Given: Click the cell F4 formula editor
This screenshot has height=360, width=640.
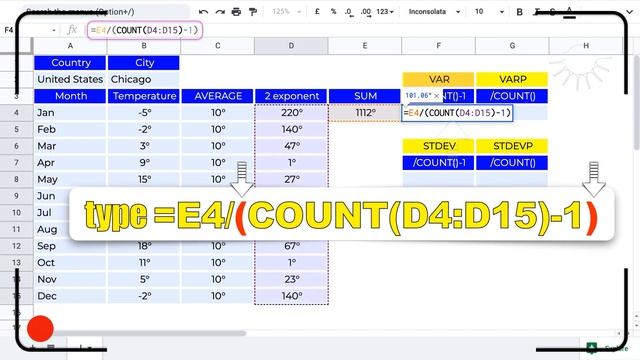Looking at the screenshot, I should [x=457, y=113].
